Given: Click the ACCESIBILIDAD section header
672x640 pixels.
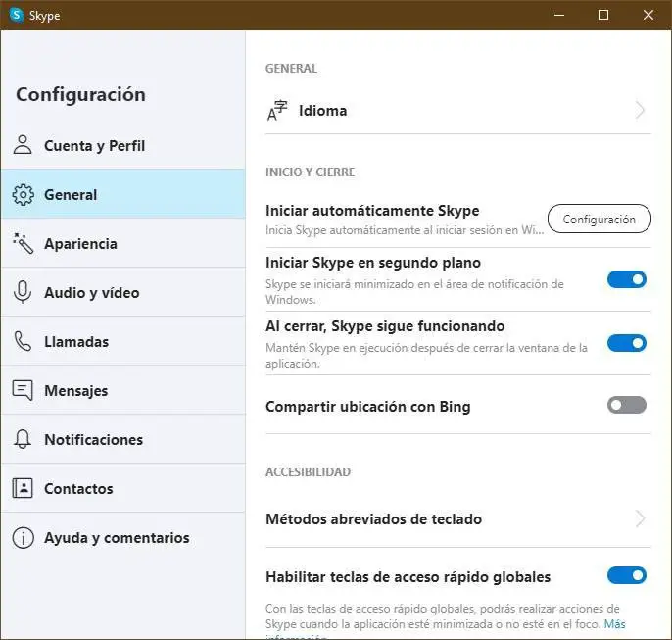Looking at the screenshot, I should pos(309,472).
